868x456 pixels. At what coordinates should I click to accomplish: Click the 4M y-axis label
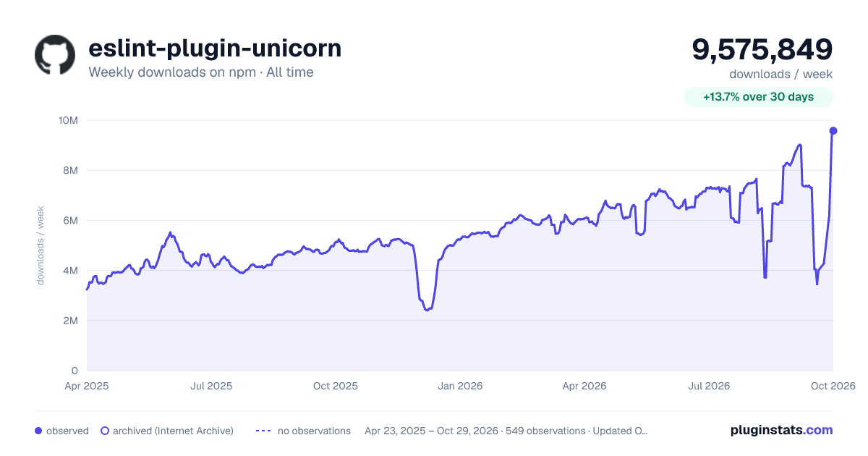tap(70, 271)
